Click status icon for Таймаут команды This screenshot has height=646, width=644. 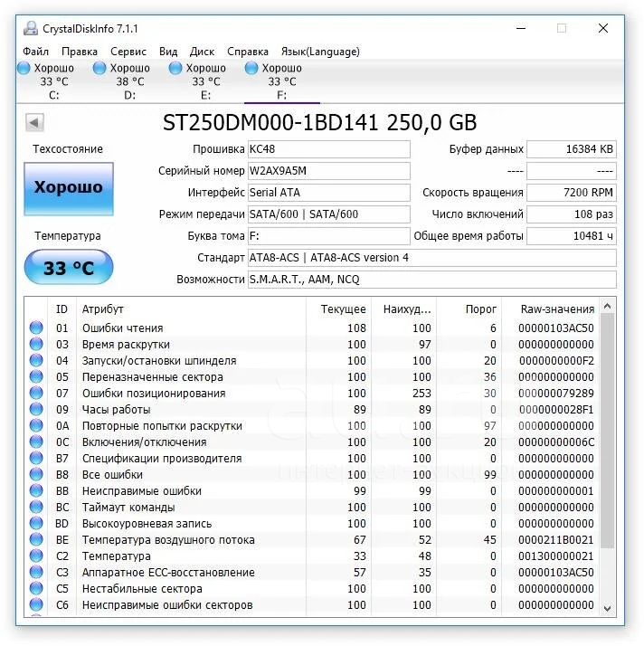coord(36,507)
